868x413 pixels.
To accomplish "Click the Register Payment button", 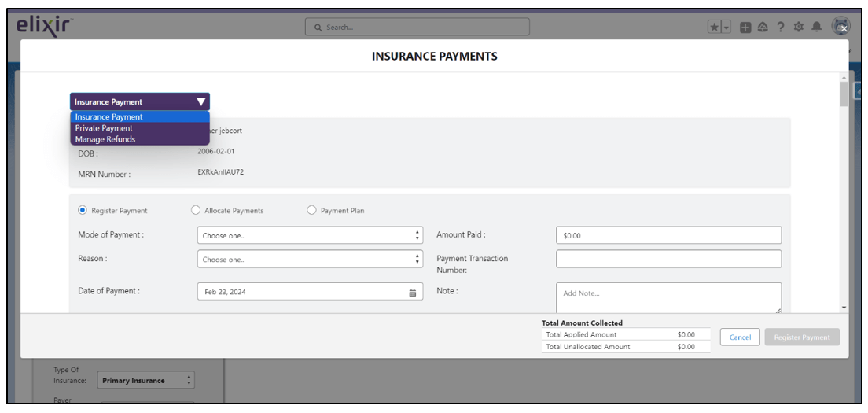I will pyautogui.click(x=801, y=337).
